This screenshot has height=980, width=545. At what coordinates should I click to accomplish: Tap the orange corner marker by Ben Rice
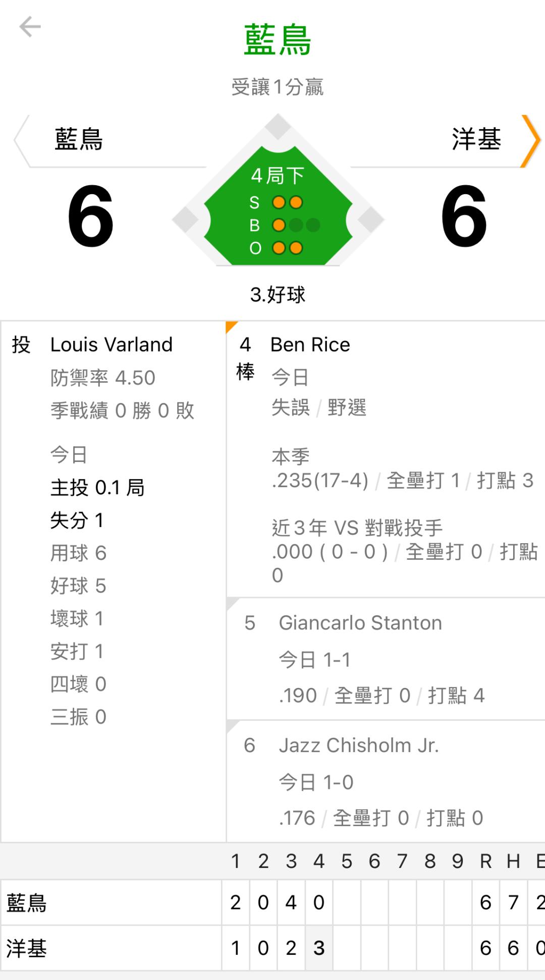[231, 327]
